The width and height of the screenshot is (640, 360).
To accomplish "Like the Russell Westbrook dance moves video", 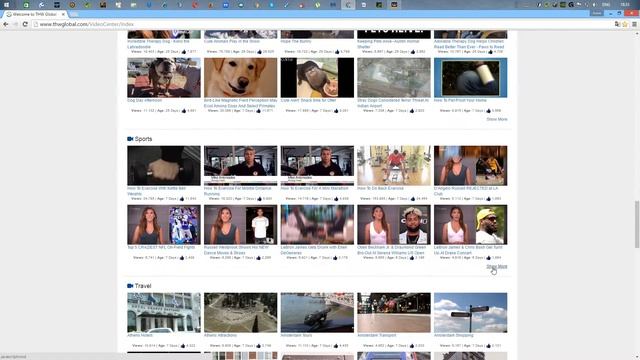I will pos(258,258).
